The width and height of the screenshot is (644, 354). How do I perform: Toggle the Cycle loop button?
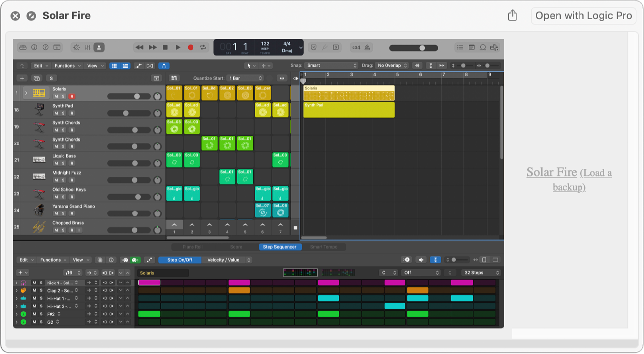[203, 47]
